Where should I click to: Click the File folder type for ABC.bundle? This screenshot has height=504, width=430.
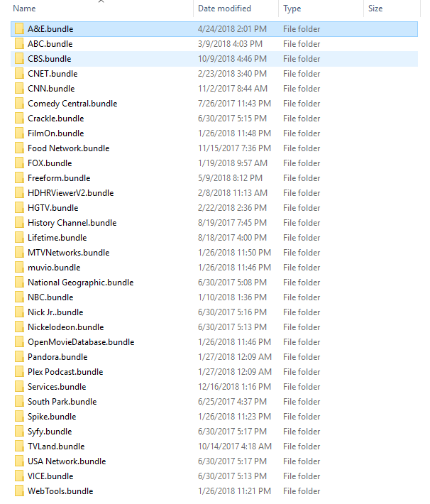click(x=302, y=44)
